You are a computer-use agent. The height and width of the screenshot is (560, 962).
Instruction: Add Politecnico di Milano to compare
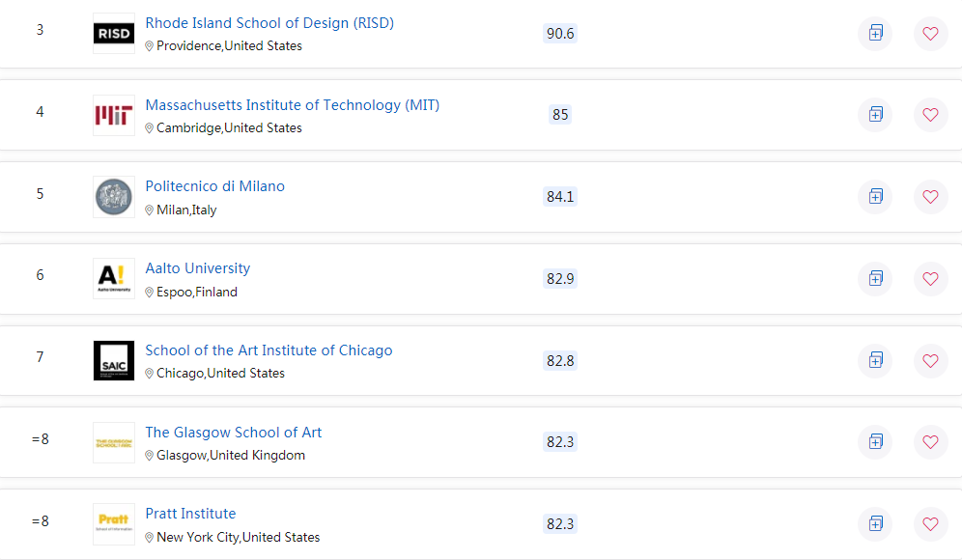pos(875,196)
